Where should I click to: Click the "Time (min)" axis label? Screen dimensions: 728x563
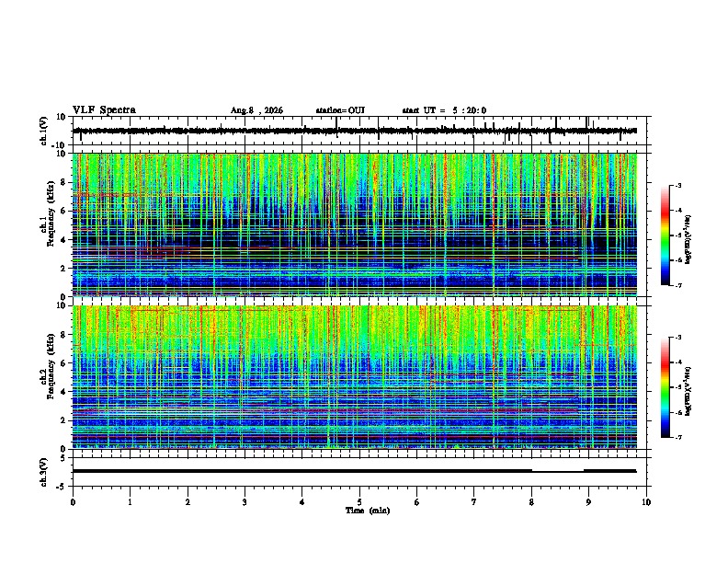point(368,511)
